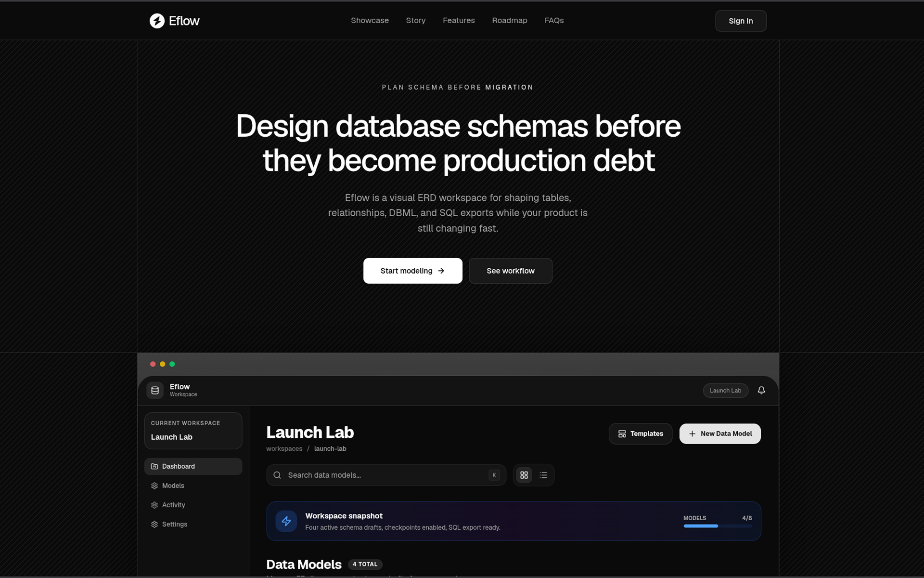Click the search magnifier icon
924x578 pixels.
(277, 475)
